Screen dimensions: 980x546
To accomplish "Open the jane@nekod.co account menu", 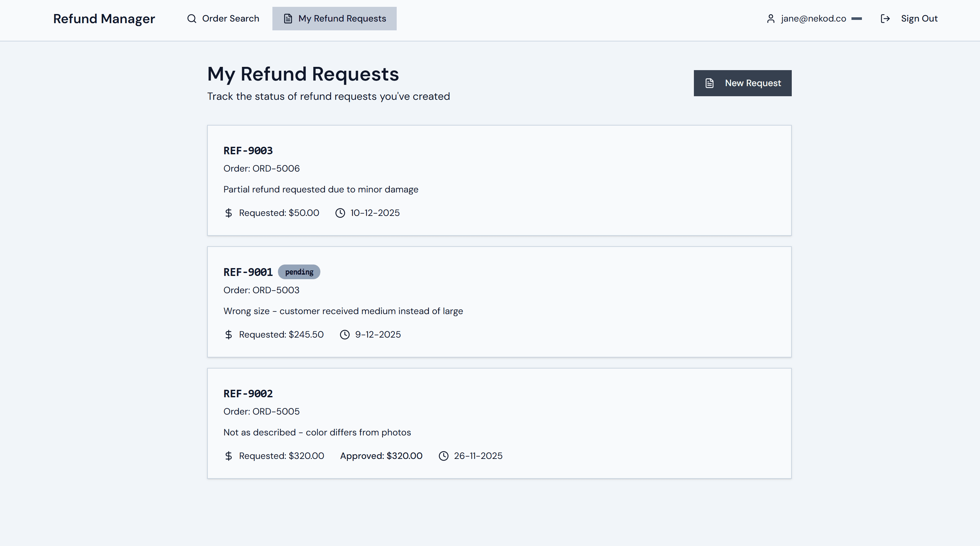I will pyautogui.click(x=813, y=19).
